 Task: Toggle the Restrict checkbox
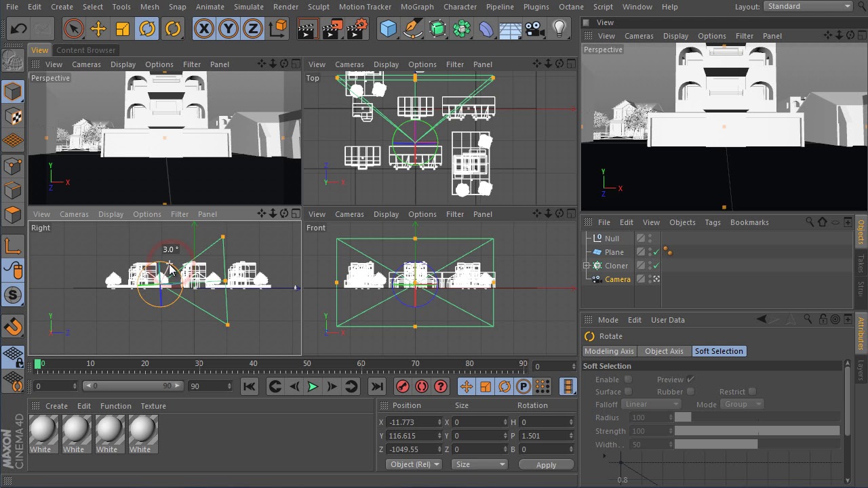(752, 392)
